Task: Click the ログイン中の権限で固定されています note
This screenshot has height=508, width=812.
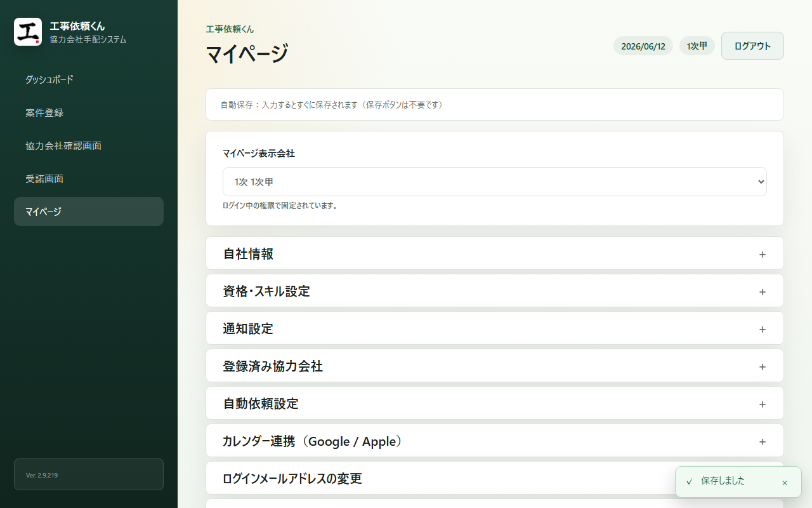Action: [x=280, y=206]
